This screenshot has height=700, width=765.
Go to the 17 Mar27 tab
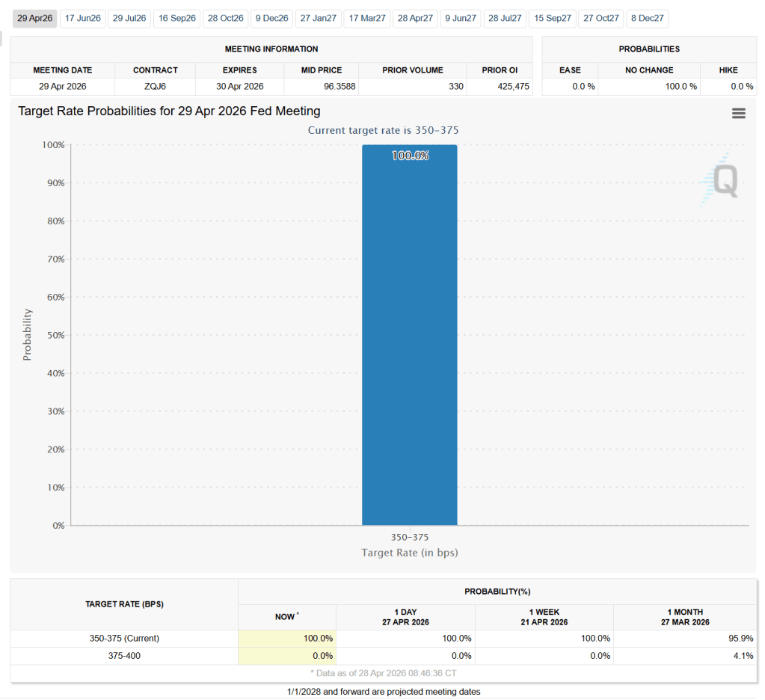(366, 18)
